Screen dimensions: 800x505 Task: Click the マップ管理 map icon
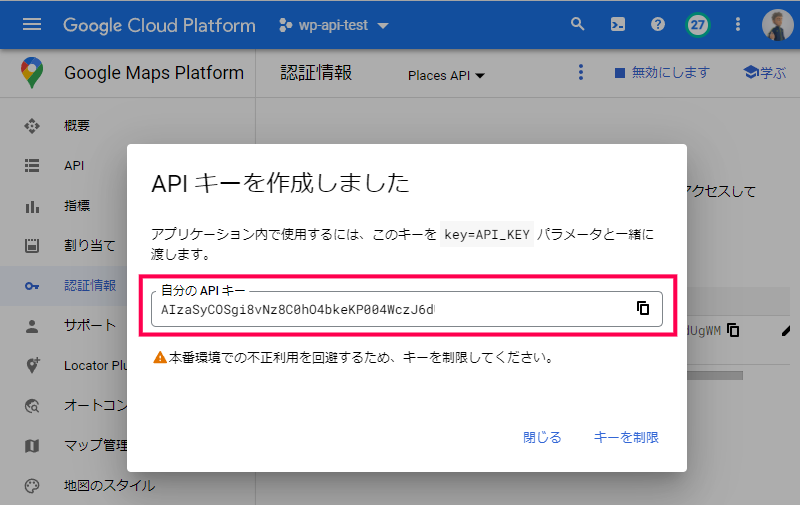[x=32, y=446]
